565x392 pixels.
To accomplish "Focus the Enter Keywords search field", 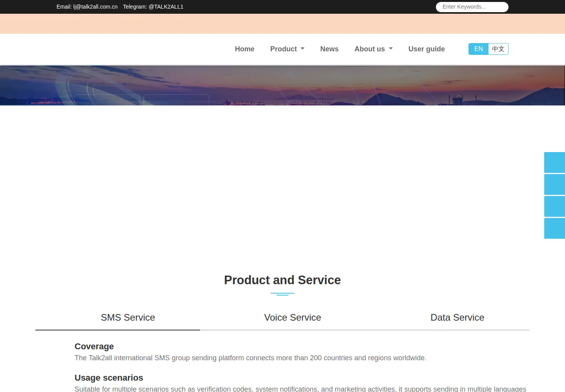I will tap(472, 7).
